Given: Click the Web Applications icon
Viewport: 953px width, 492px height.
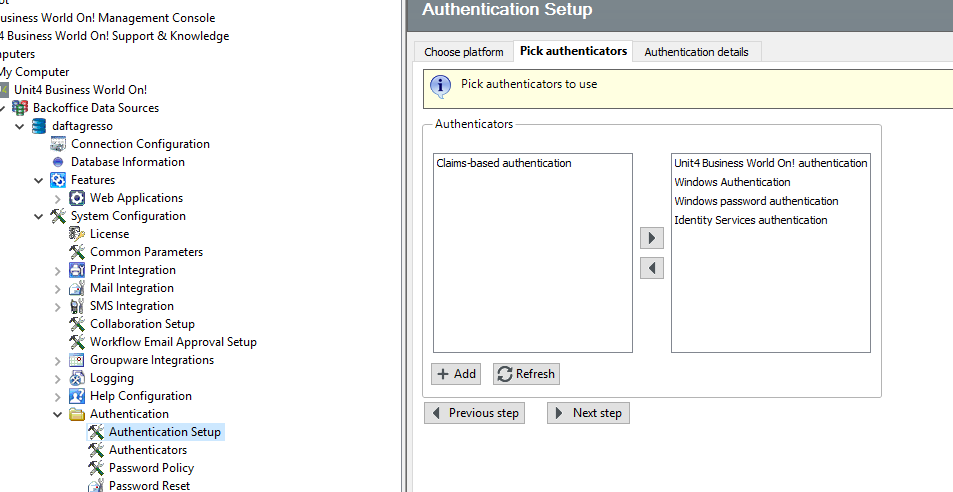Looking at the screenshot, I should pyautogui.click(x=77, y=198).
